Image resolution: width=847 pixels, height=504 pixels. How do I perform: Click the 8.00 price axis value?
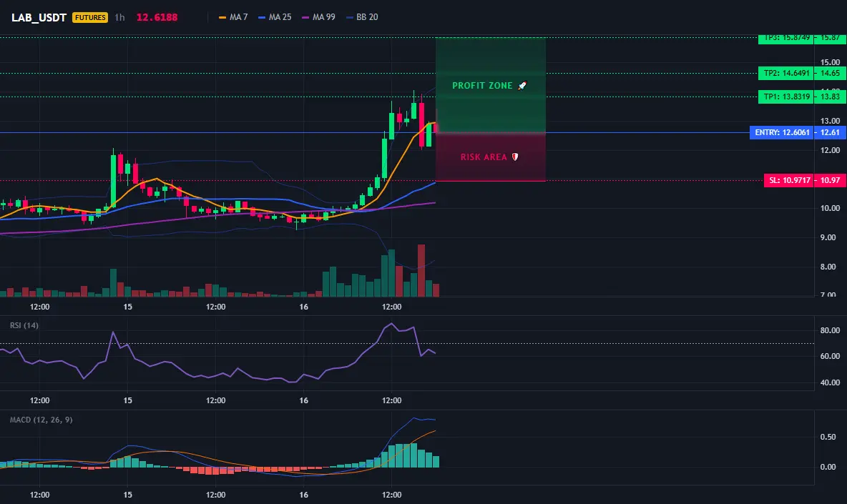coord(828,267)
